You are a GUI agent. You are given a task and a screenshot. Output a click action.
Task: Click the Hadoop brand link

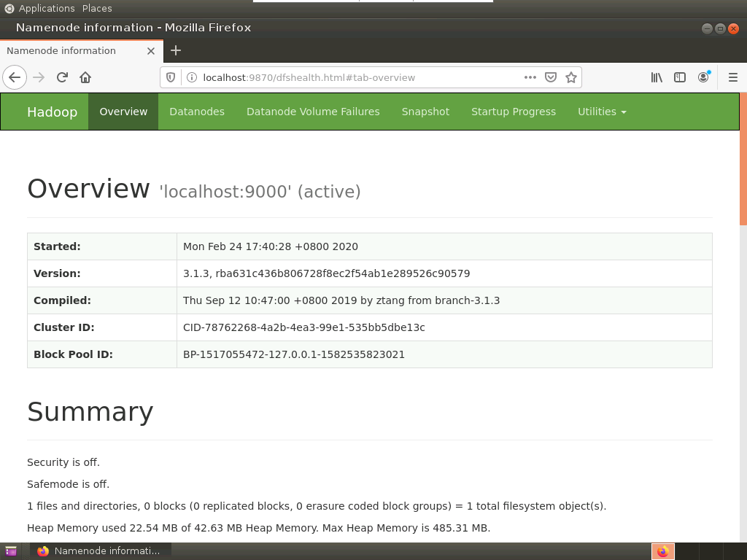[x=53, y=112]
